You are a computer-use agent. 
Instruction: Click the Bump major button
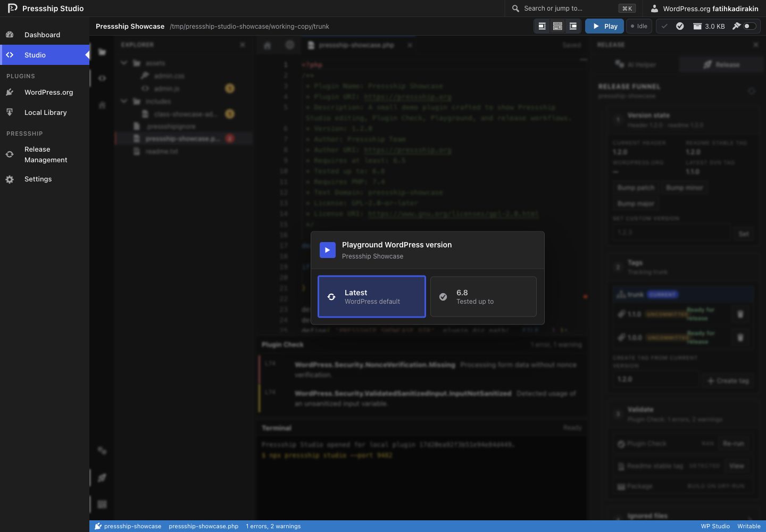coord(635,204)
